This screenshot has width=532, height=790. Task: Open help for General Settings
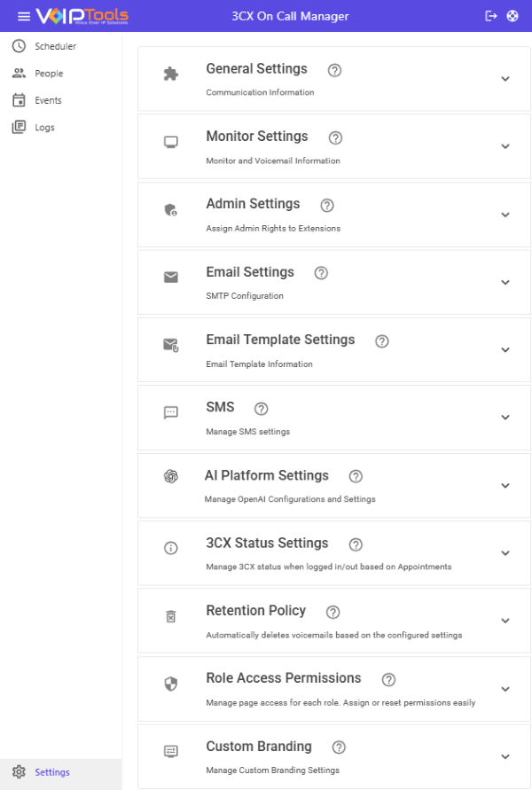pyautogui.click(x=334, y=70)
